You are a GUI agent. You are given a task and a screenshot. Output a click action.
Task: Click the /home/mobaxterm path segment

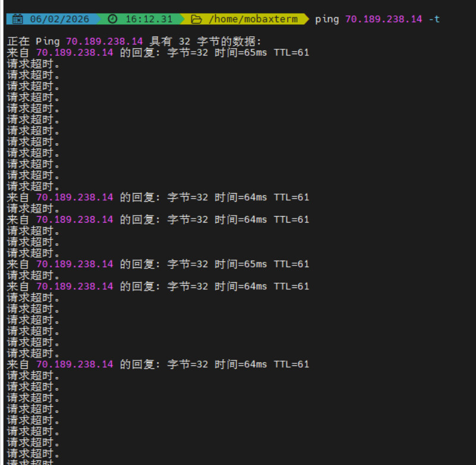[x=253, y=19]
